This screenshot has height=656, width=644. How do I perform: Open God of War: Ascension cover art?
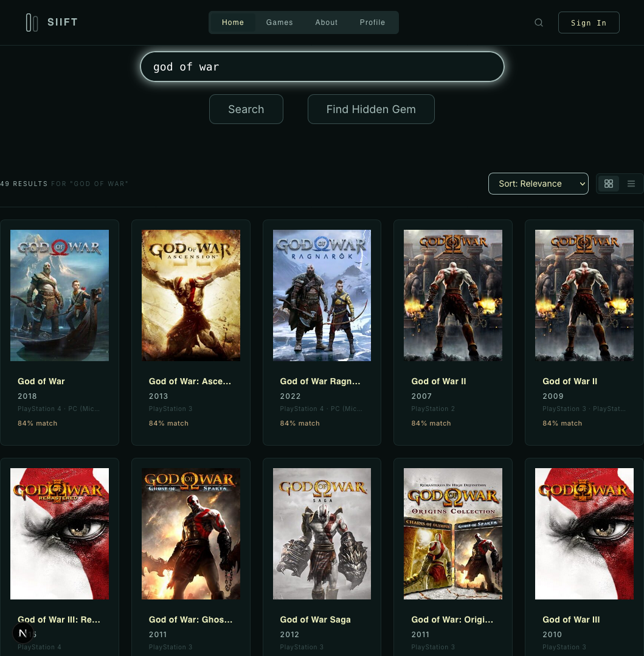click(x=191, y=295)
